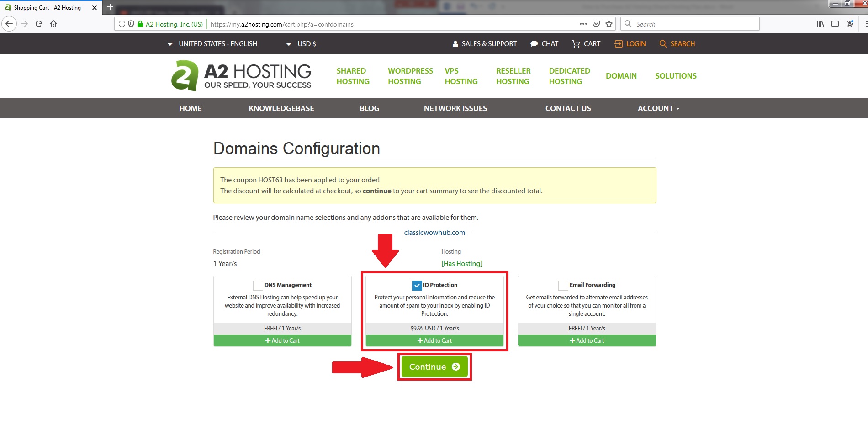Expand the USD $ currency dropdown
Image resolution: width=868 pixels, height=441 pixels.
(x=301, y=44)
